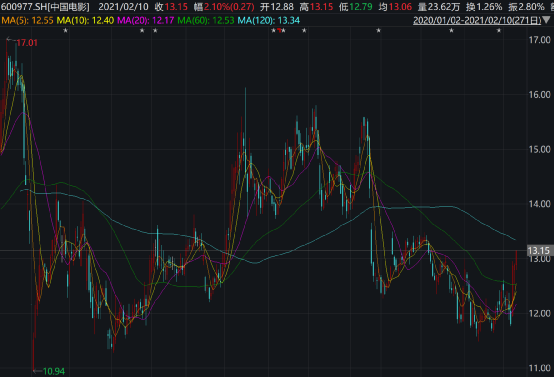
Task: Open the date range dropdown triangle
Action: pos(546,20)
